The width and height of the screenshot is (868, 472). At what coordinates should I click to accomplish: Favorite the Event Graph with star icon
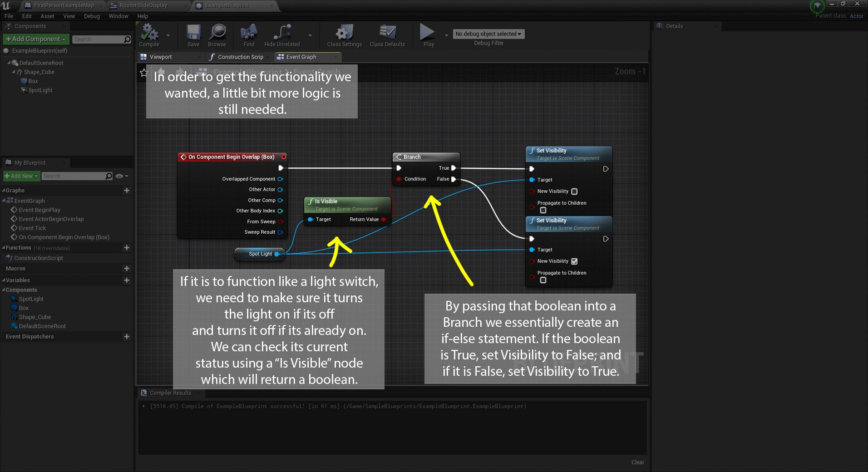[x=144, y=73]
